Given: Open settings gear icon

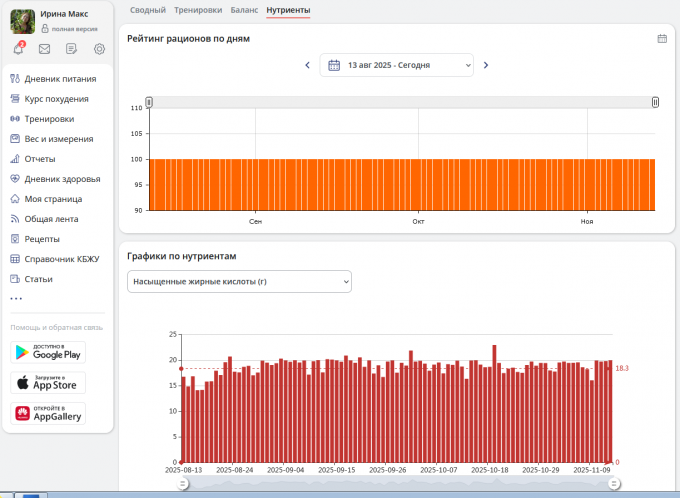Looking at the screenshot, I should (99, 49).
